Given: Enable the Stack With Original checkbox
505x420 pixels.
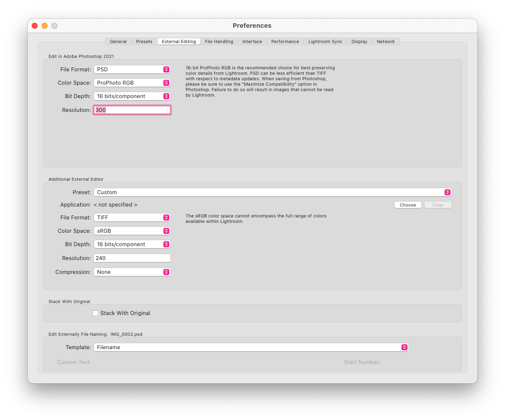Looking at the screenshot, I should pos(96,313).
